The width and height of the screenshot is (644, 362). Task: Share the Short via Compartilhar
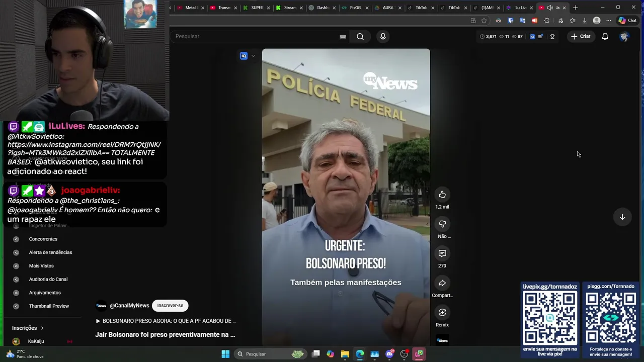[x=442, y=283]
